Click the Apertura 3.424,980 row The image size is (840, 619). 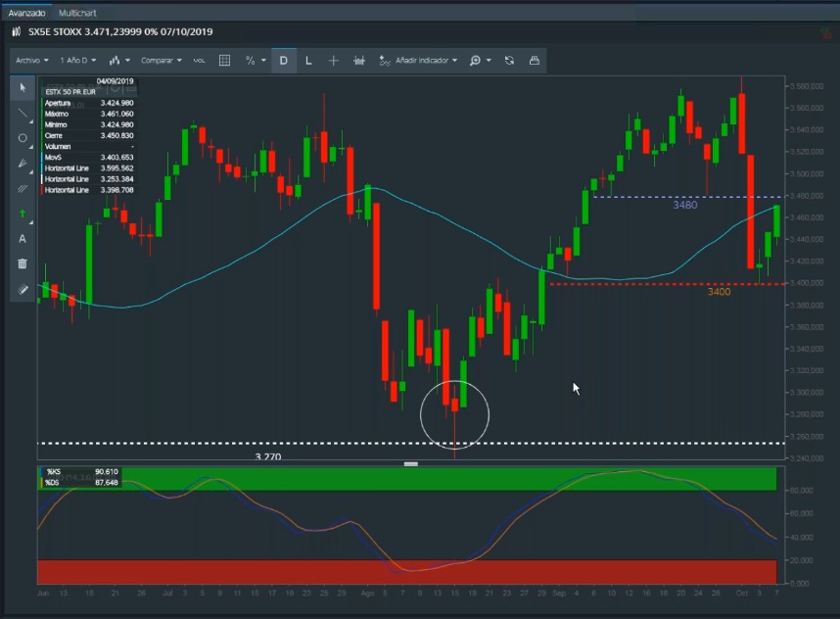(88, 103)
